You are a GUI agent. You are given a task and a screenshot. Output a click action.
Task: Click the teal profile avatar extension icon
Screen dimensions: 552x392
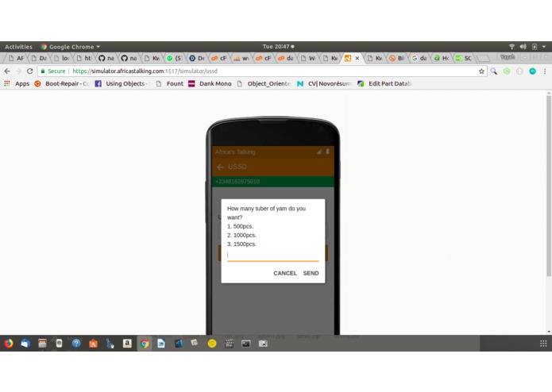tap(532, 71)
